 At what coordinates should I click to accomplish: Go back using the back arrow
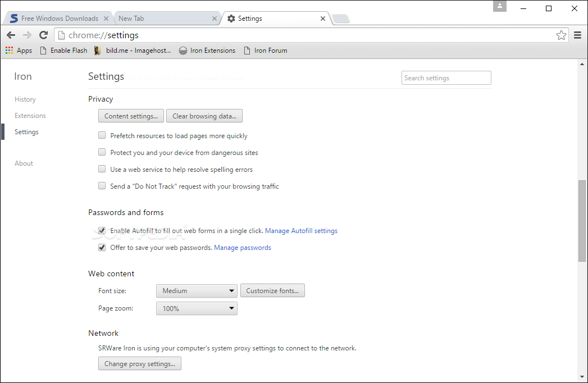pos(11,35)
